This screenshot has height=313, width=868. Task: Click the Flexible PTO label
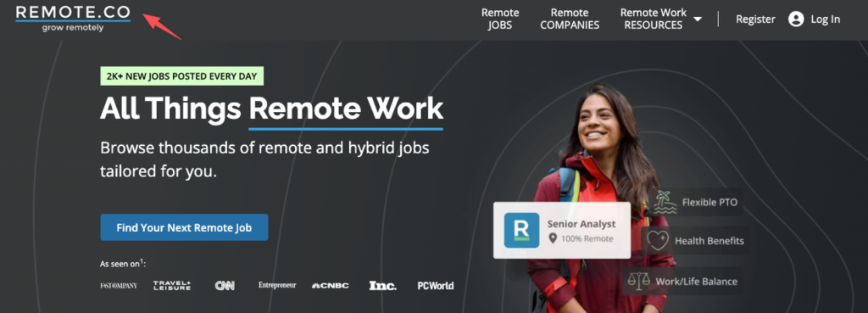[x=709, y=203]
